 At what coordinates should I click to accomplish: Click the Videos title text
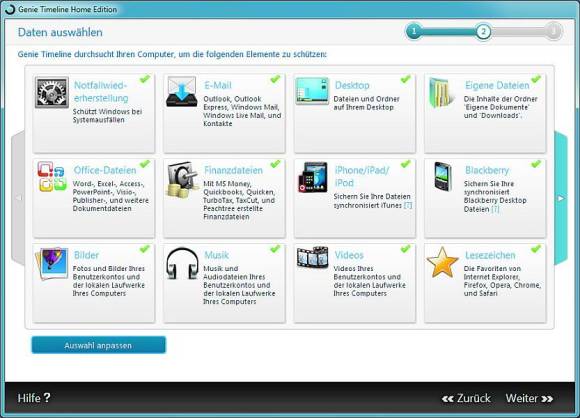pos(349,255)
